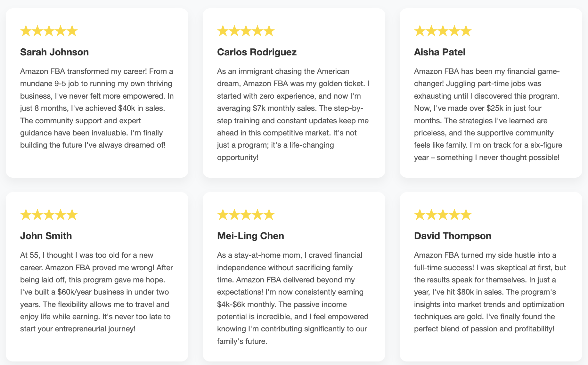This screenshot has width=588, height=365.
Task: Click the Sarah Johnson name heading
Action: [54, 52]
